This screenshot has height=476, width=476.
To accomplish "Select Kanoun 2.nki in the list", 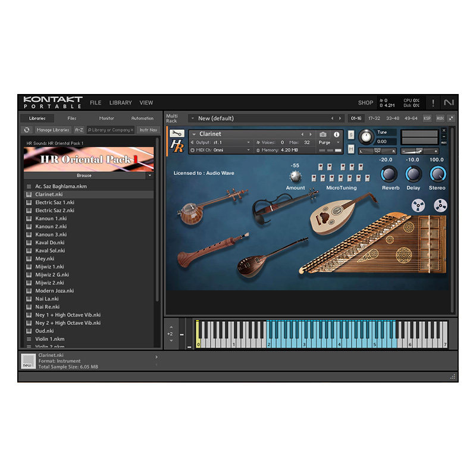I will (89, 227).
